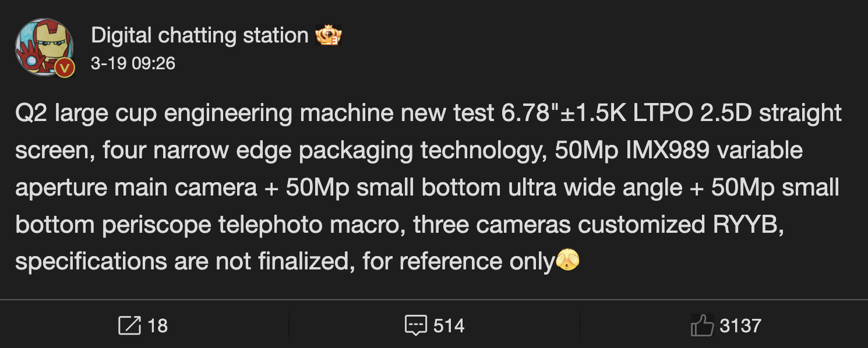Click 'Q2 large cup' at post start
The image size is (868, 348).
point(87,113)
